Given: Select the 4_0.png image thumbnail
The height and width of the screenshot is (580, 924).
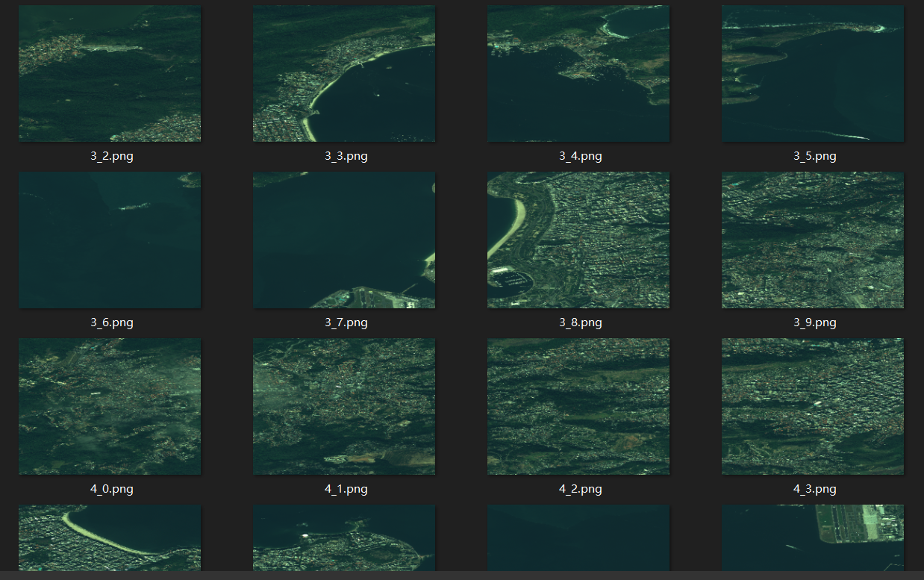Looking at the screenshot, I should pos(110,406).
